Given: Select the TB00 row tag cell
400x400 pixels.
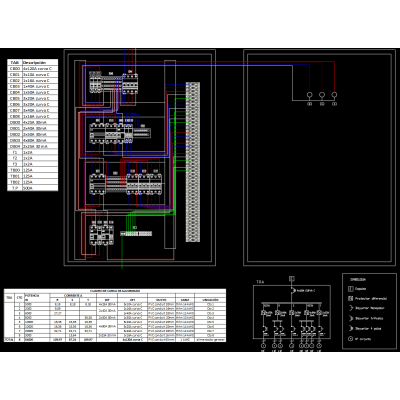Looking at the screenshot, I should (15, 170).
